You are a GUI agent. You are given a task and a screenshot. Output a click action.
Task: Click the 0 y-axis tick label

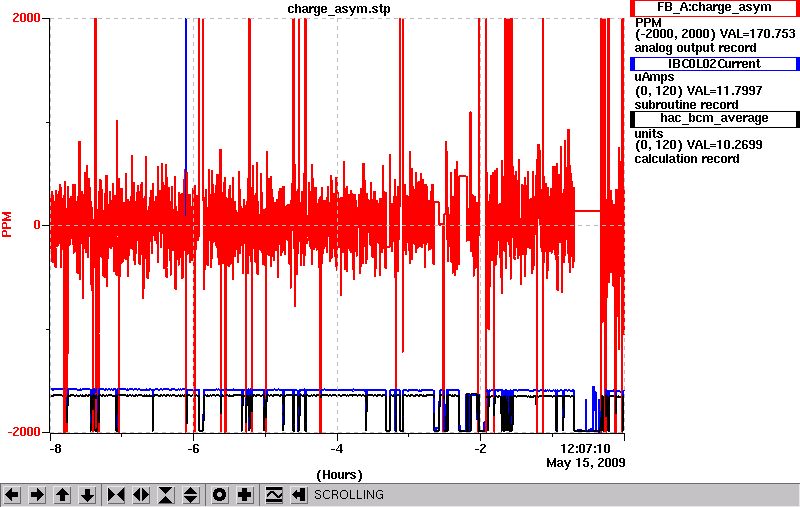pyautogui.click(x=37, y=225)
